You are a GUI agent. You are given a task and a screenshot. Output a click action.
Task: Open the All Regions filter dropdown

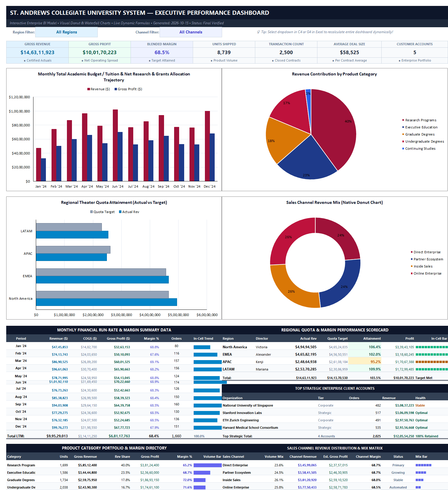tap(66, 32)
